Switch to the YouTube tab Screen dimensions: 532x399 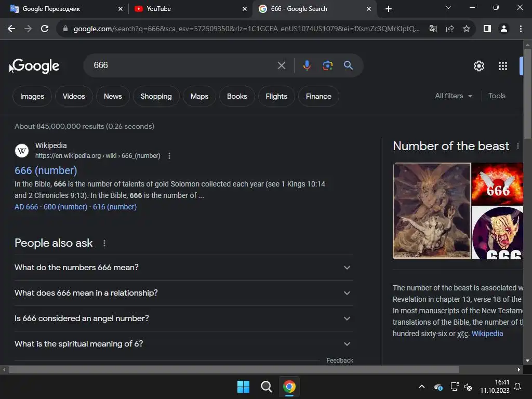pyautogui.click(x=190, y=9)
